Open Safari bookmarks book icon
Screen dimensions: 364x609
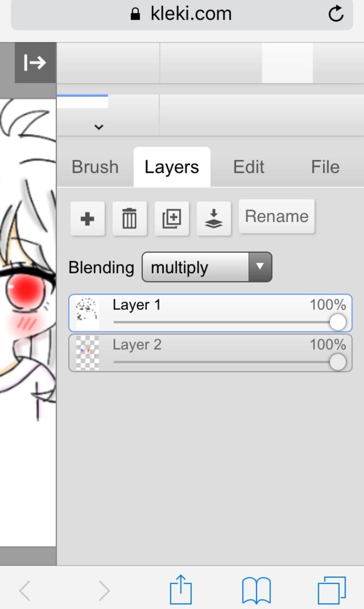pos(256,591)
